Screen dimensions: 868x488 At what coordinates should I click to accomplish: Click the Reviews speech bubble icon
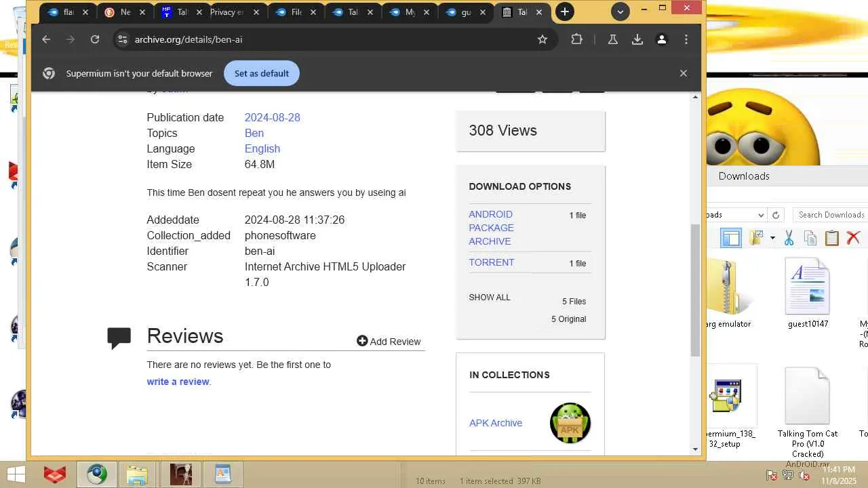[119, 338]
